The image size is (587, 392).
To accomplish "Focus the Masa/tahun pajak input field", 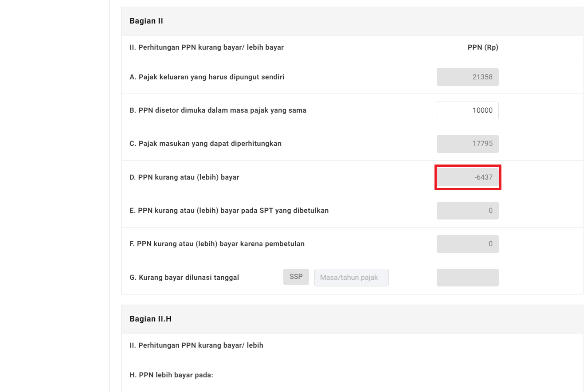I will 351,278.
